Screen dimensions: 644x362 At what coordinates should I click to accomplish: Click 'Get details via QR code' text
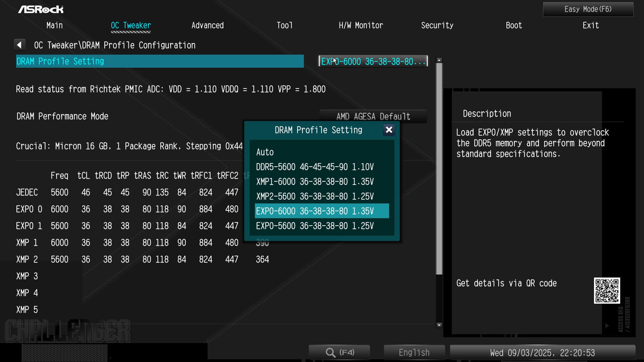506,283
